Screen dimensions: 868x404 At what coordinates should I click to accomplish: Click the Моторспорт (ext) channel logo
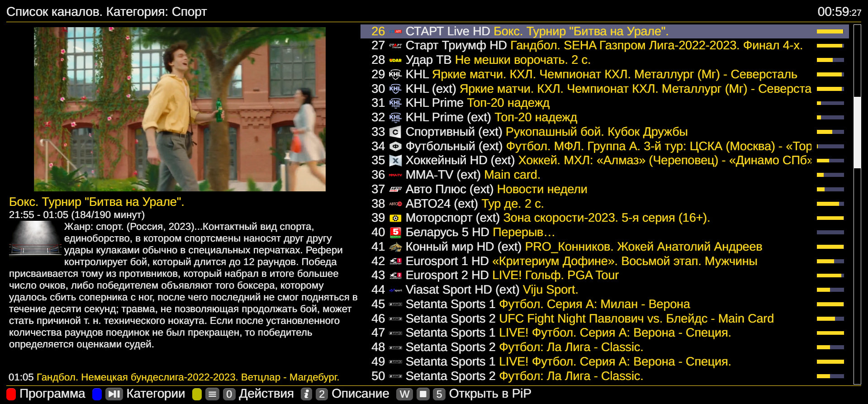(x=395, y=218)
